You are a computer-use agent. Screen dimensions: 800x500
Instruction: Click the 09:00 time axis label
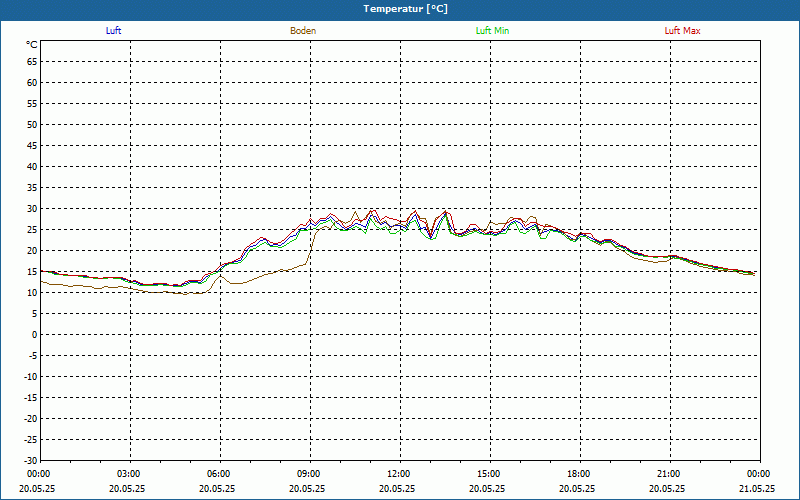tap(310, 474)
